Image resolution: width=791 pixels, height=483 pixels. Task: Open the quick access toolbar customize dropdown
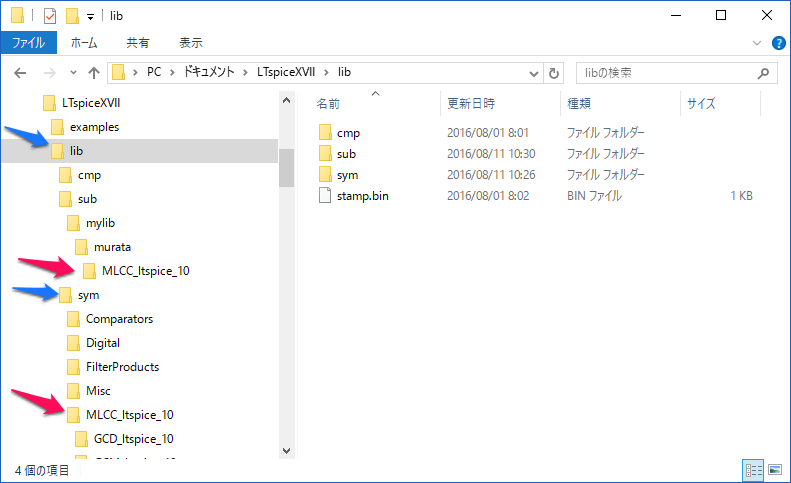click(90, 17)
